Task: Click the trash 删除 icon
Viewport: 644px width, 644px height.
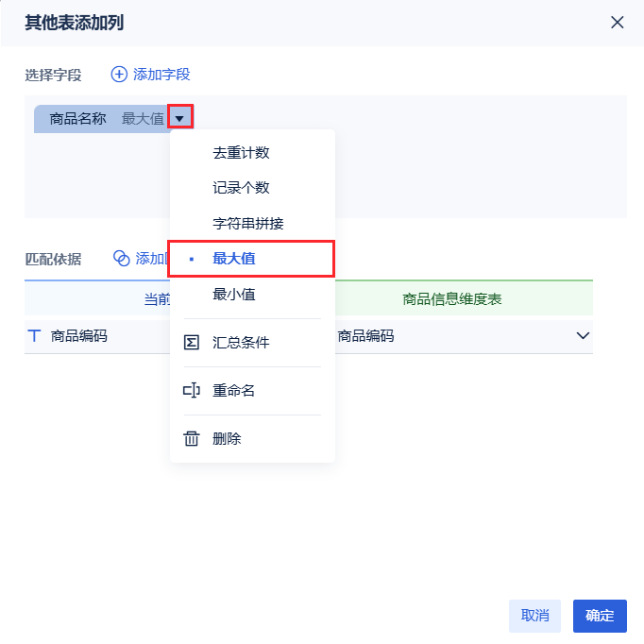Action: point(192,439)
